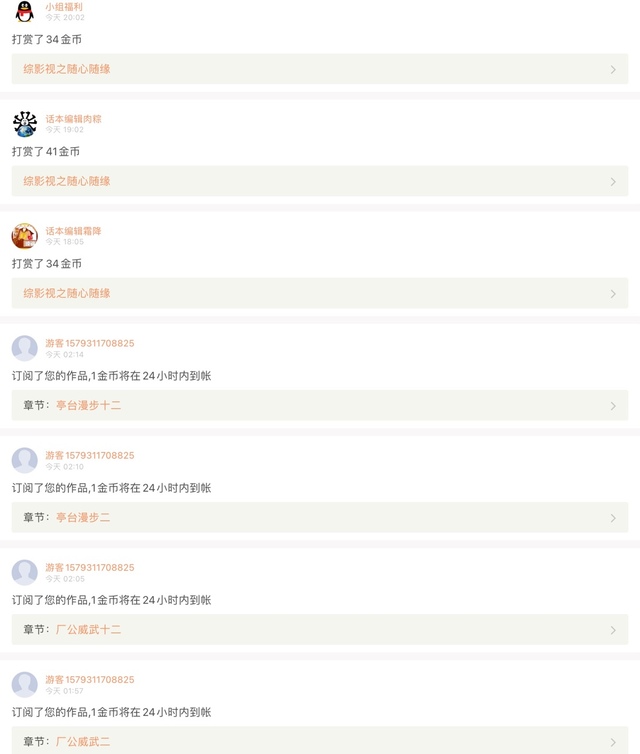Click the 话本编辑霜降 username
This screenshot has width=640, height=754.
point(73,231)
